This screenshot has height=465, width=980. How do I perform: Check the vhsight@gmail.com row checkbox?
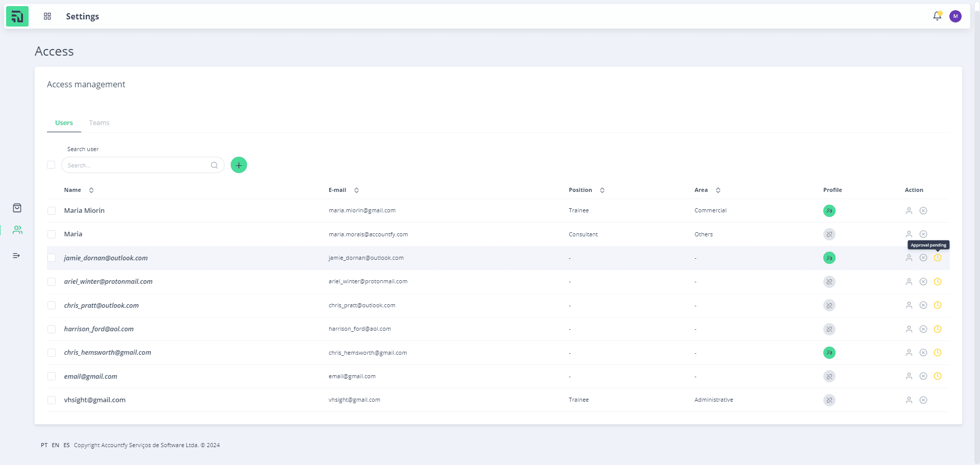52,400
